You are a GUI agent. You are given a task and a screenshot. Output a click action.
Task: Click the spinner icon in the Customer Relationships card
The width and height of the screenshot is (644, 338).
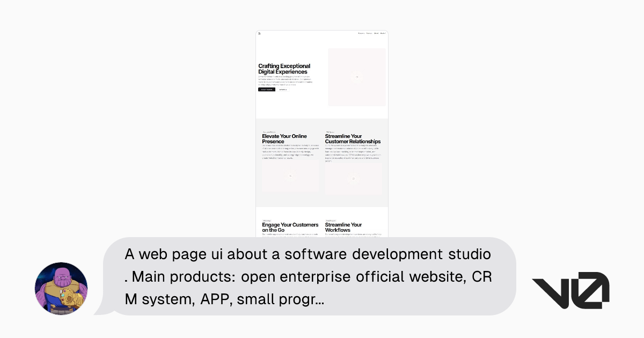pos(354,179)
